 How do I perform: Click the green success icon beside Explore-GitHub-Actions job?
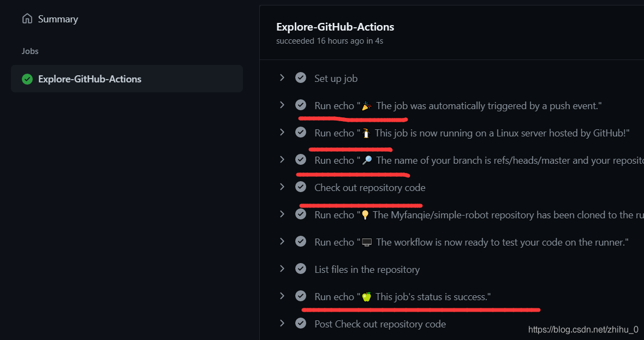(x=27, y=79)
